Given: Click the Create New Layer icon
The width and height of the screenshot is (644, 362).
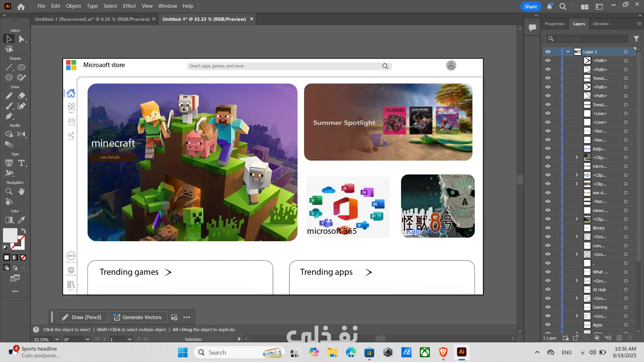Looking at the screenshot, I should [619, 338].
